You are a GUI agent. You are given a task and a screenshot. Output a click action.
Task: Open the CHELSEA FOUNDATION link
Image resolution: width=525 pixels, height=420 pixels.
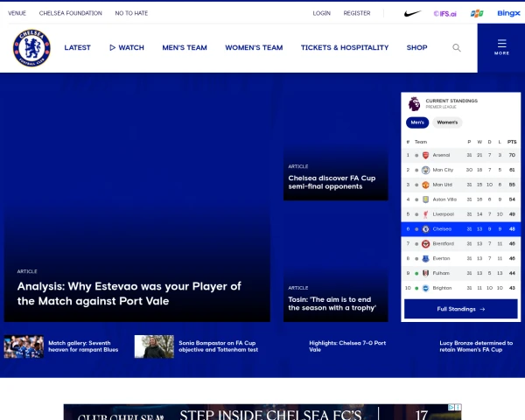(x=70, y=13)
